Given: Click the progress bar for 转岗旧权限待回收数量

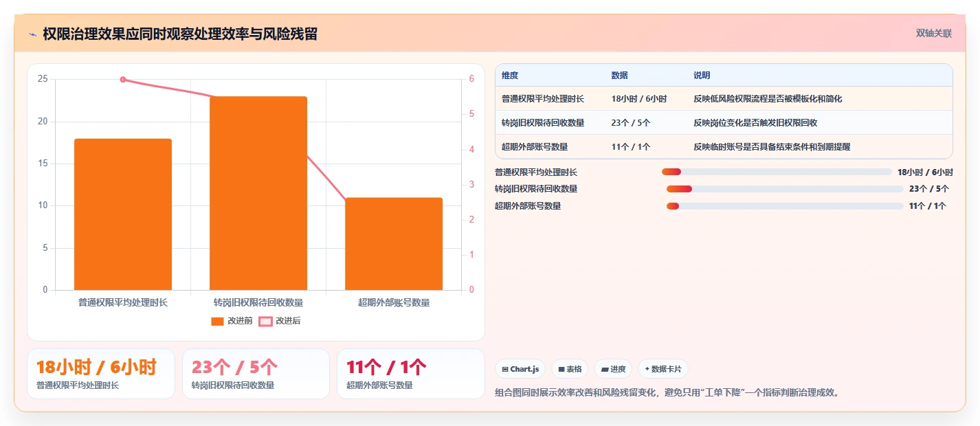Looking at the screenshot, I should pyautogui.click(x=785, y=189).
